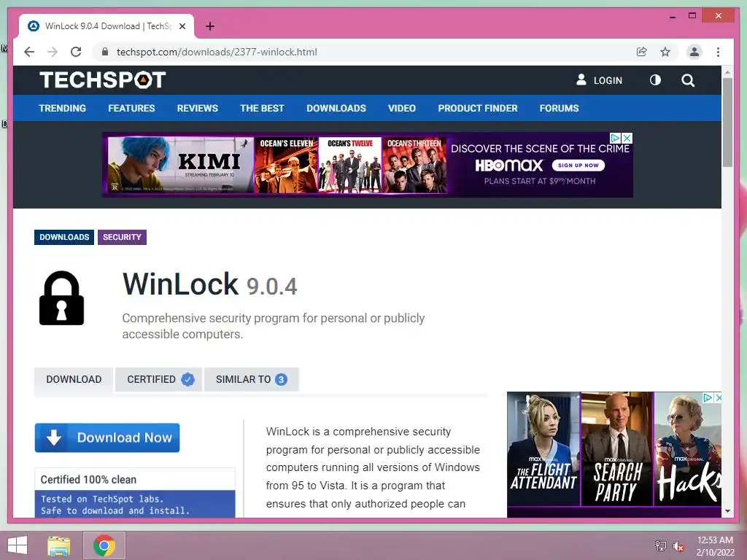Click the DOWNLOADS breadcrumb tag

point(64,237)
